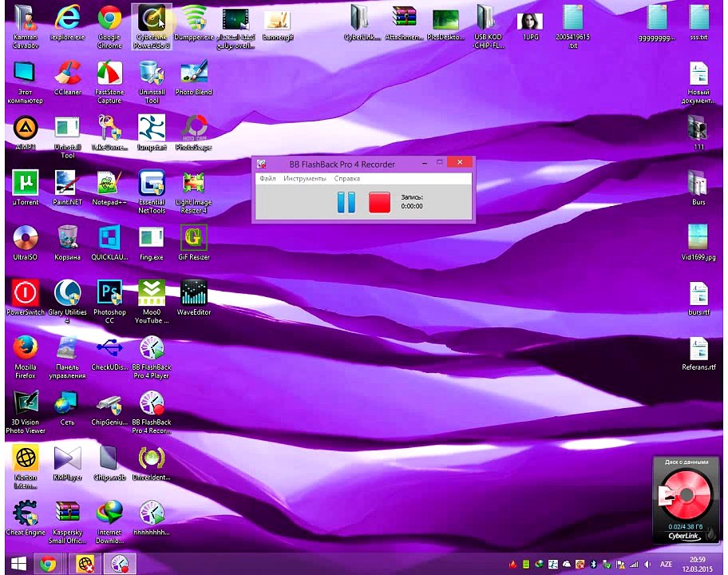Select the Glary Utilities 4 icon
Screen dimensions: 728x575
tap(67, 301)
